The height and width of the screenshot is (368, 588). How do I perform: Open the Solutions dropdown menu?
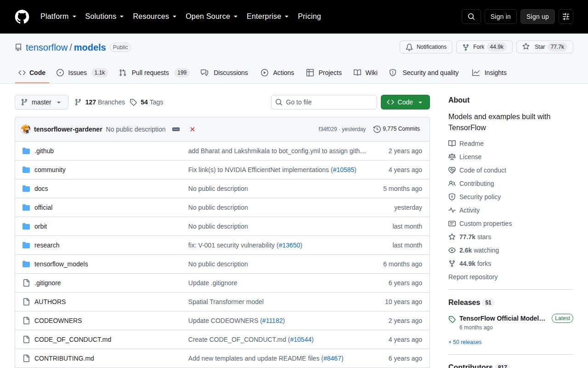(104, 17)
